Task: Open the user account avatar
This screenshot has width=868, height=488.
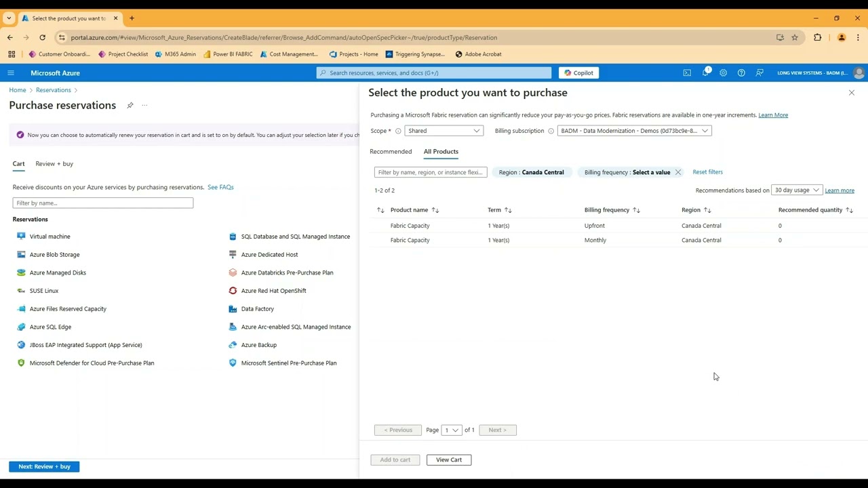Action: (x=859, y=73)
